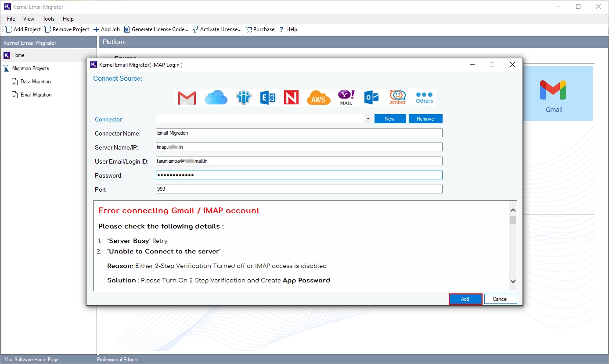609x364 pixels.
Task: Visit Software Home Page link
Action: pyautogui.click(x=32, y=360)
